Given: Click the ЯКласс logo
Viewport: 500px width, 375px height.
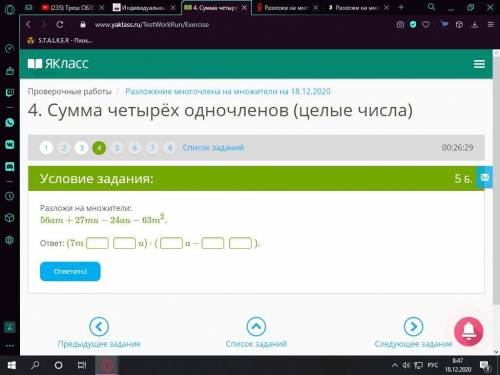Looking at the screenshot, I should pyautogui.click(x=58, y=63).
